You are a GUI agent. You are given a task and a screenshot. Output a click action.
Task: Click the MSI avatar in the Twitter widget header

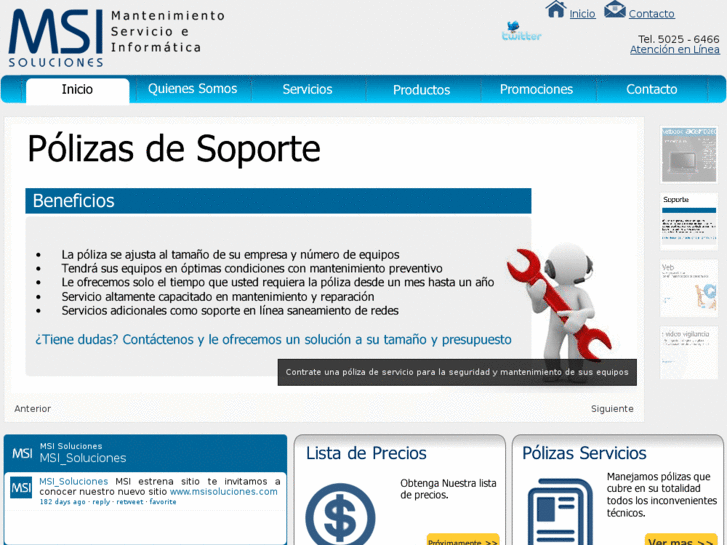click(x=22, y=453)
